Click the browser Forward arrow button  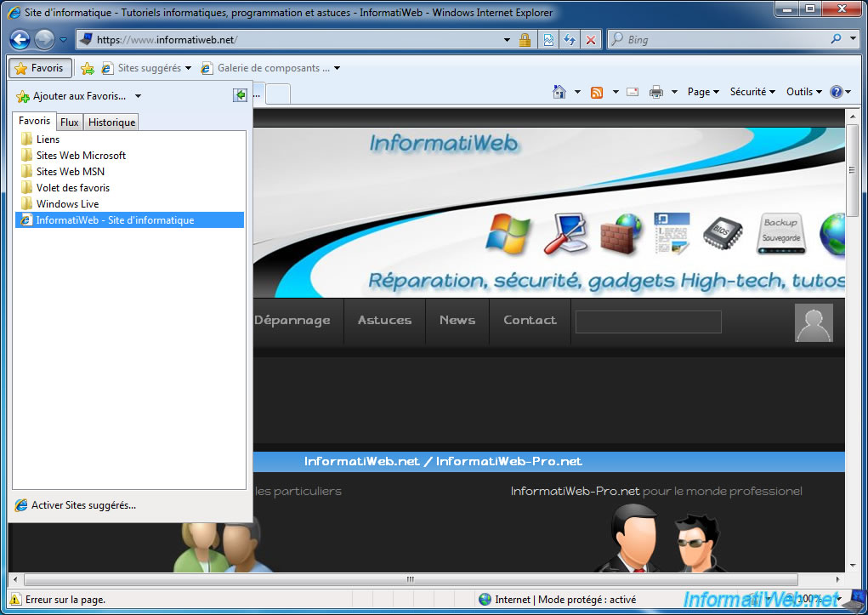pyautogui.click(x=44, y=40)
